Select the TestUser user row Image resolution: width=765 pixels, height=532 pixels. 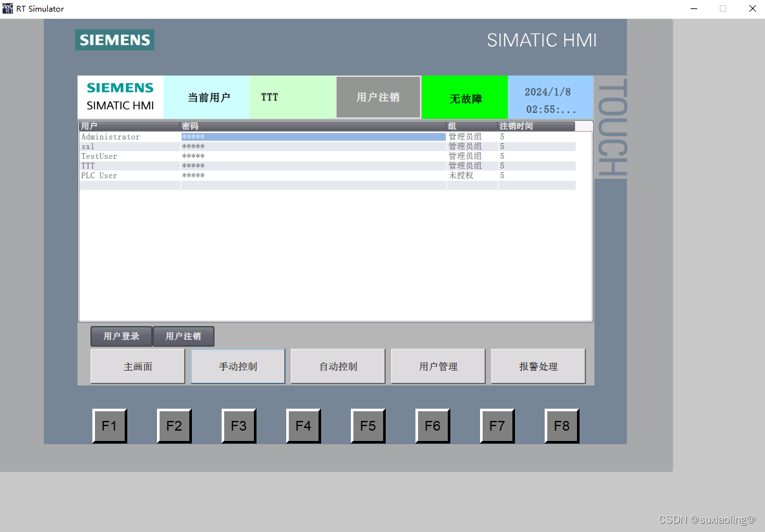328,156
